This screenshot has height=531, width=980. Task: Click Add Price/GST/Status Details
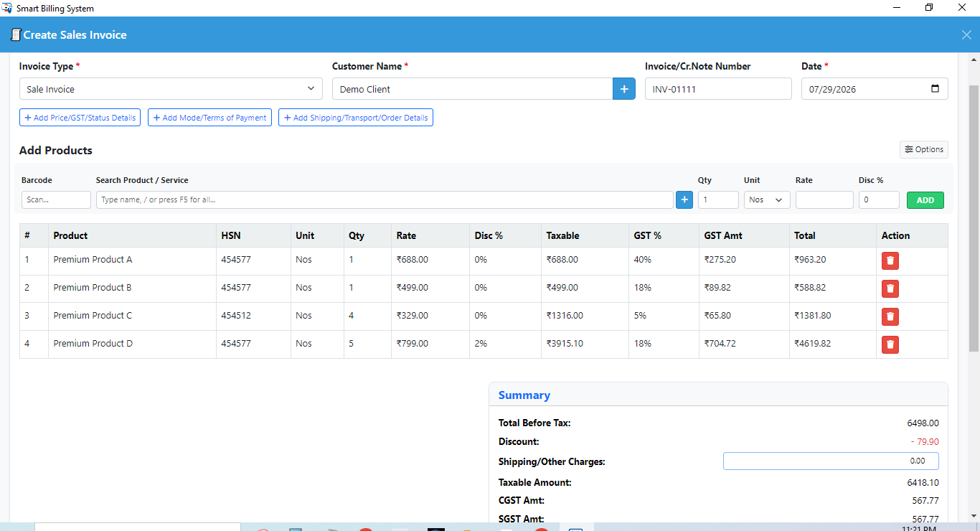(x=80, y=118)
